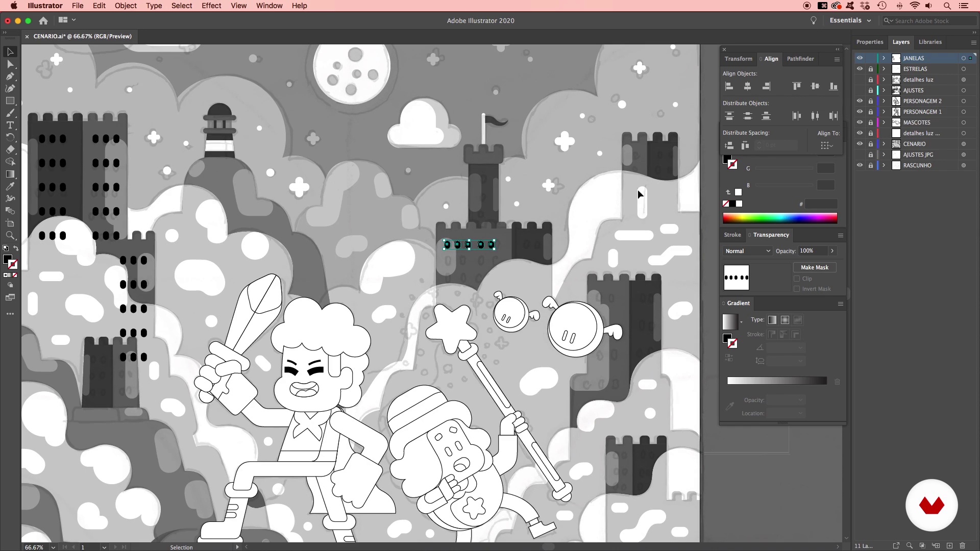Viewport: 980px width, 551px height.
Task: Switch to the Pathfinder tab
Action: point(800,59)
